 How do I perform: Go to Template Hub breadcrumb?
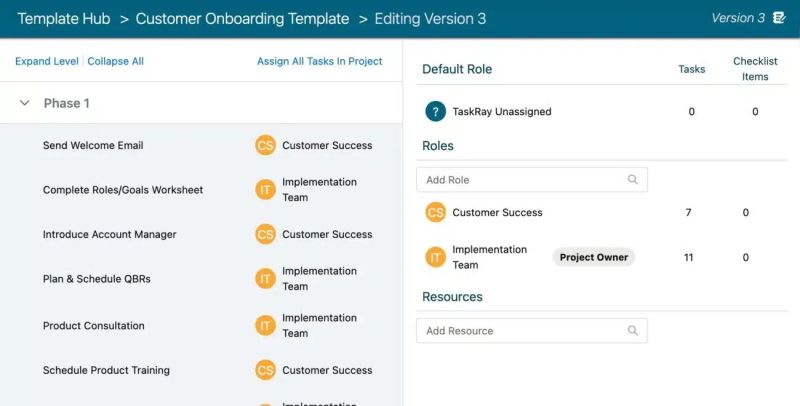pyautogui.click(x=62, y=19)
